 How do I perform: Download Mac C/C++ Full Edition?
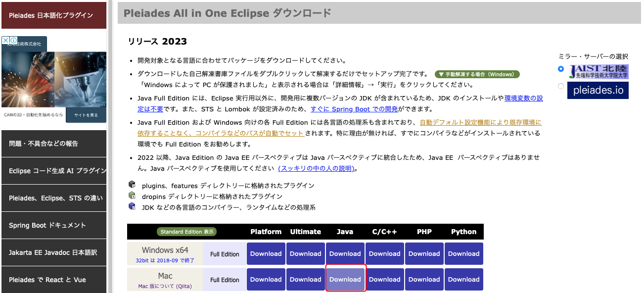point(385,280)
